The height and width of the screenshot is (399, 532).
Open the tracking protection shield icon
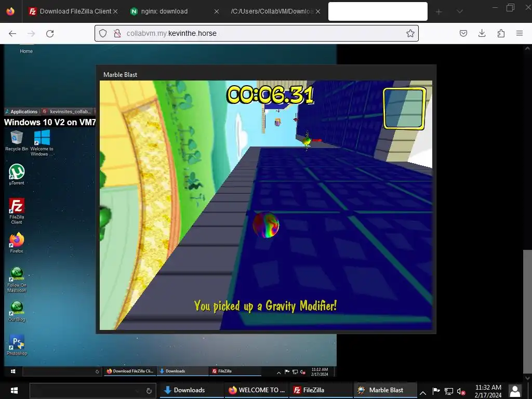103,33
